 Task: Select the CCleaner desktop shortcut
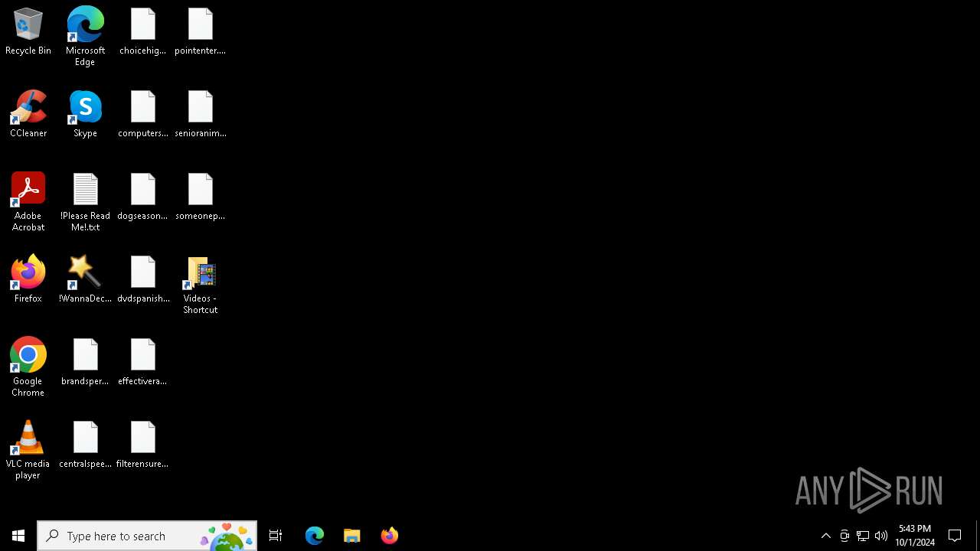click(x=28, y=114)
